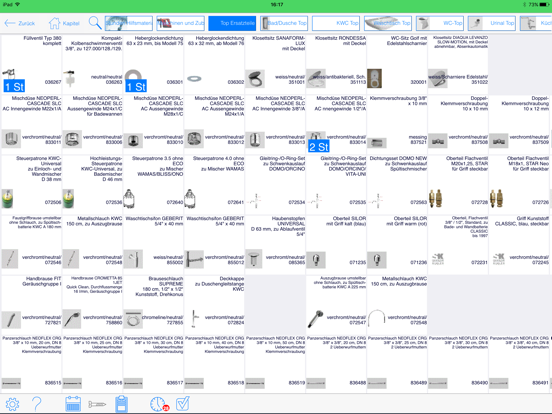Open the settings gear icon
The width and height of the screenshot is (552, 414).
[12, 404]
